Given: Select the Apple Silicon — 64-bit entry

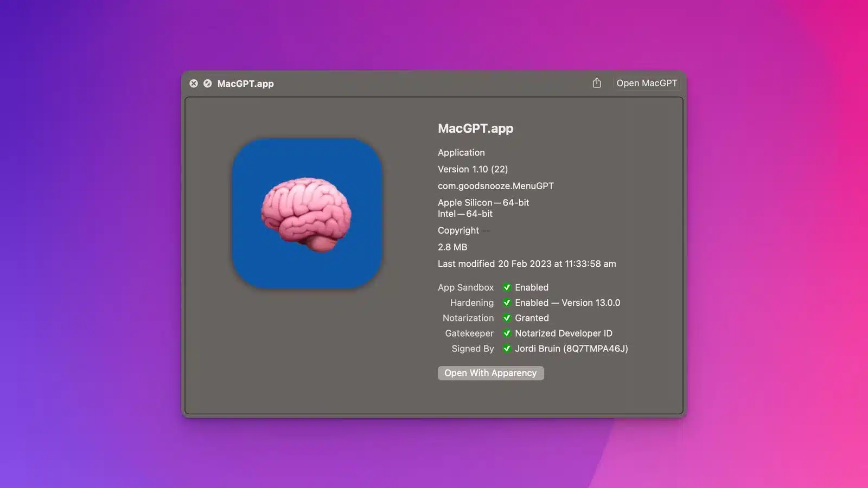Looking at the screenshot, I should click(483, 202).
